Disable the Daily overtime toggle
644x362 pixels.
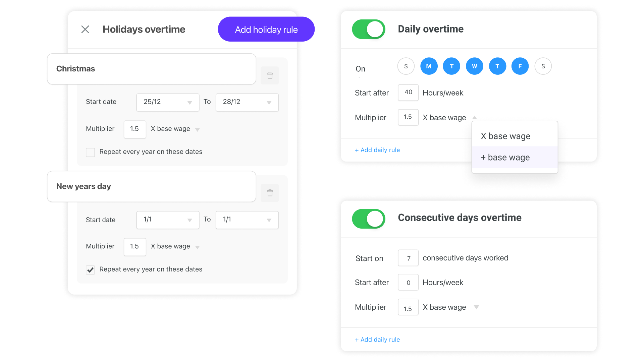pos(369,29)
